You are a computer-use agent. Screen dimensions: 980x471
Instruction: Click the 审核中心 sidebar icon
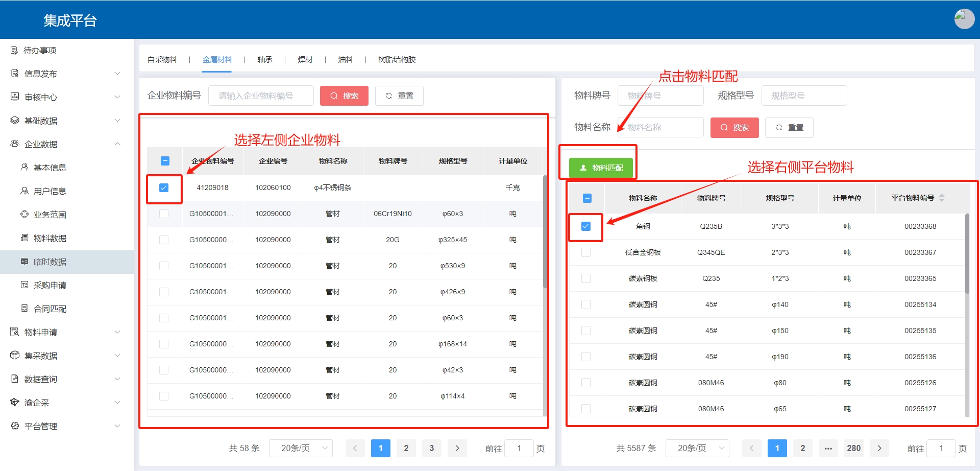point(15,97)
